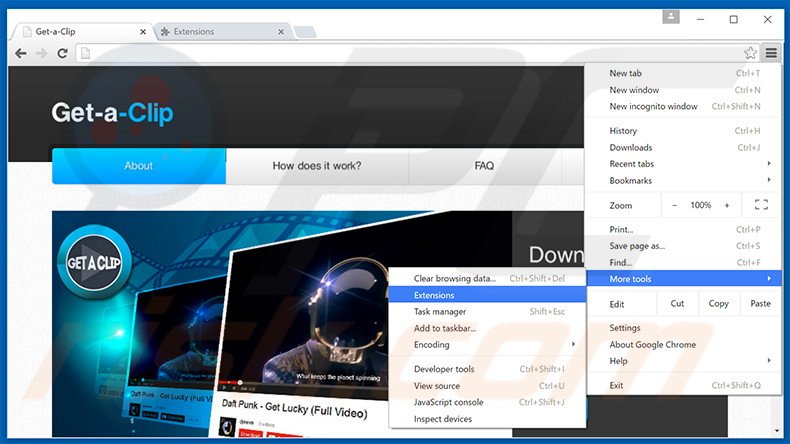Click the user profile icon in title bar
The image size is (790, 444).
(671, 17)
